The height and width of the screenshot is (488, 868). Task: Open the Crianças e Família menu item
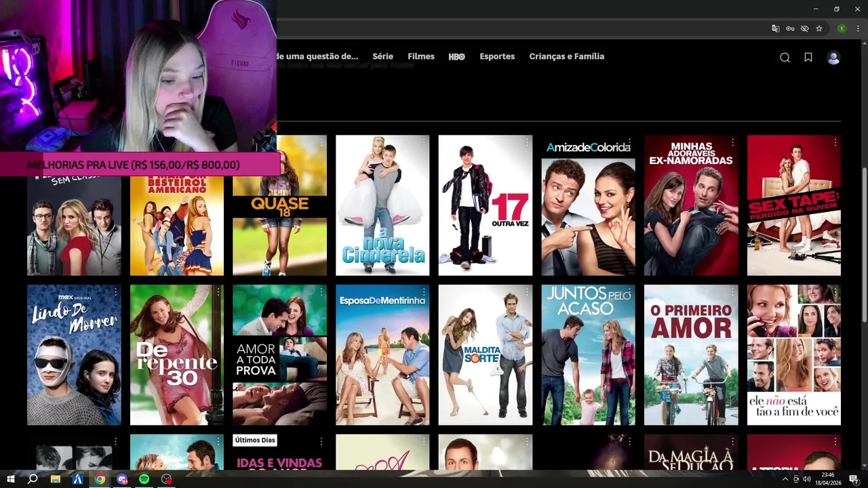coord(567,56)
